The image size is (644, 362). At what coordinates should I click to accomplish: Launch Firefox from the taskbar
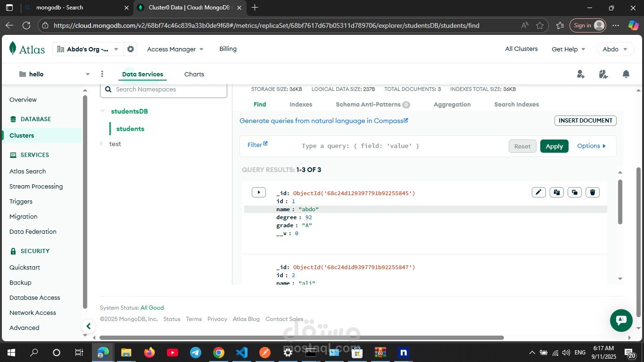(x=149, y=353)
